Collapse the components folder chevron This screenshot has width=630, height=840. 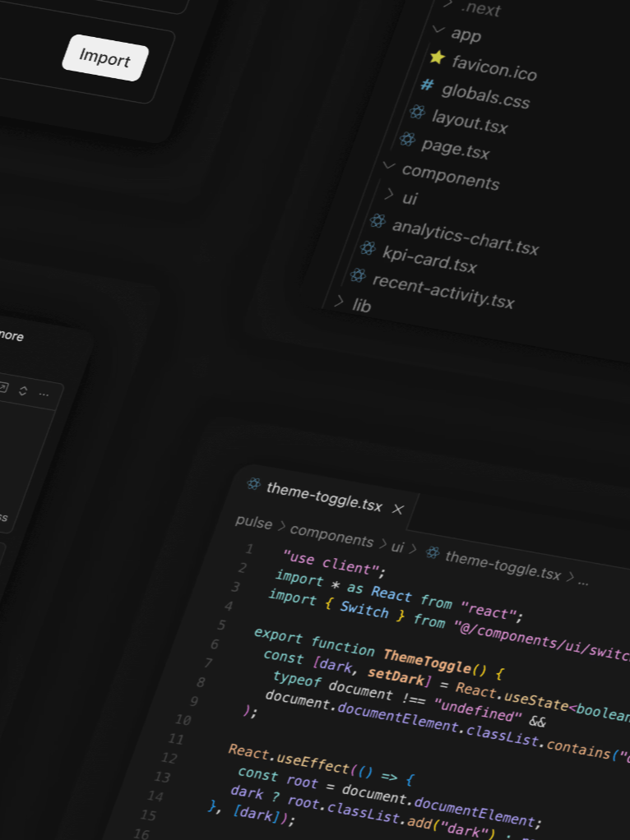[x=389, y=166]
